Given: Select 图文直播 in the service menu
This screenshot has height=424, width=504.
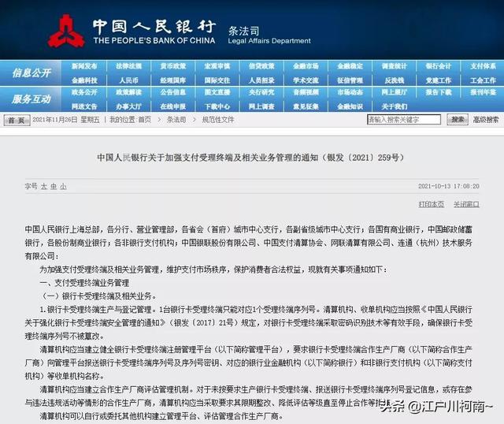Looking at the screenshot, I should [x=217, y=92].
